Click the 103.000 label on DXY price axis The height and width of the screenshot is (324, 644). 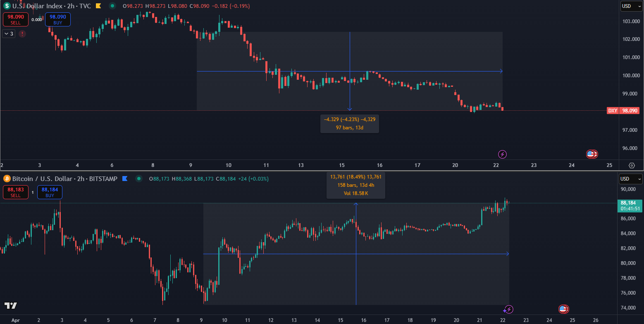coord(631,21)
